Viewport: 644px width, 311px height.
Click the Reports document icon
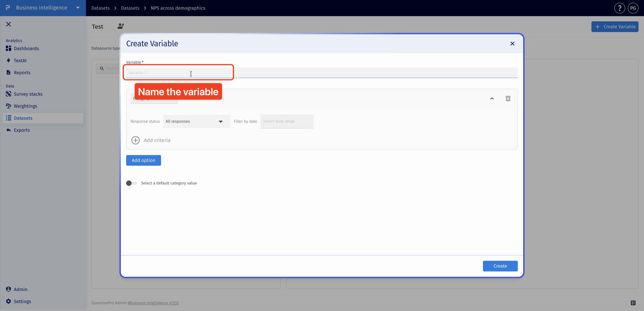[8, 72]
